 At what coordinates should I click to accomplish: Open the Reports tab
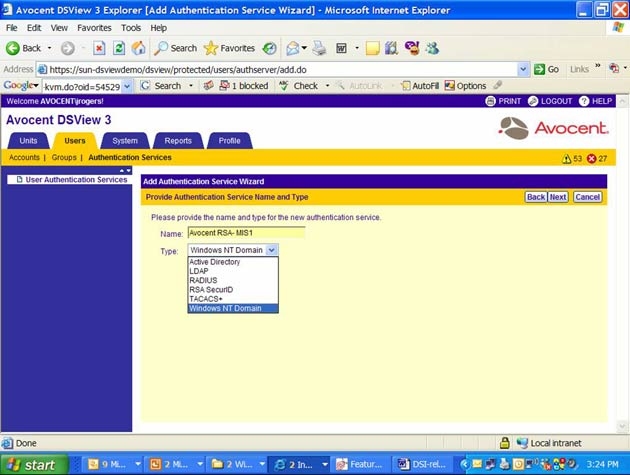click(x=178, y=141)
